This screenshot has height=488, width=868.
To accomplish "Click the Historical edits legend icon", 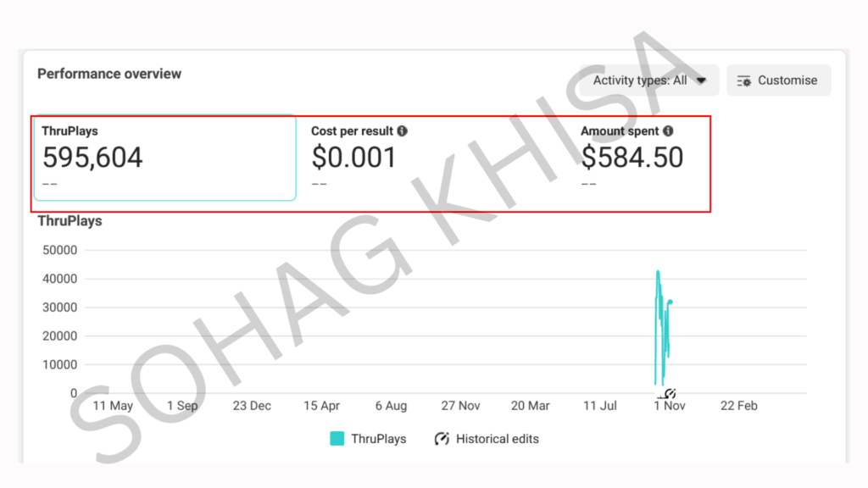I will click(x=442, y=439).
